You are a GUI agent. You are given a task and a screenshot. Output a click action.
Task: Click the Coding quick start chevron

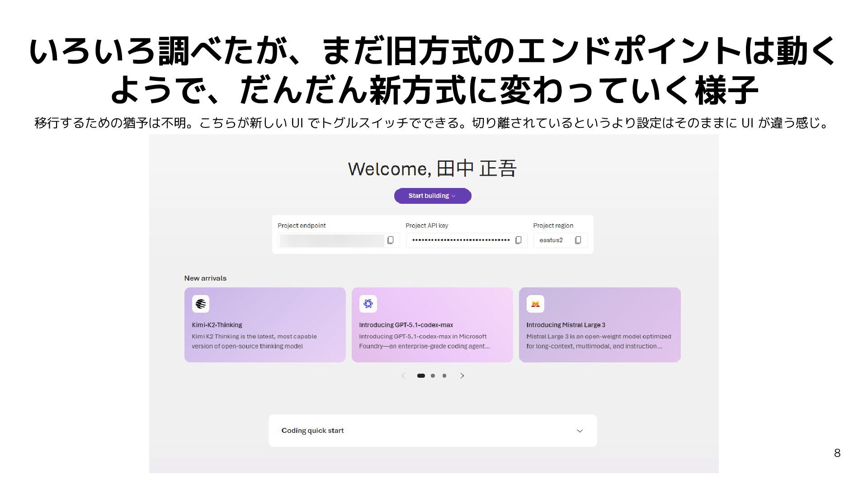(x=580, y=431)
